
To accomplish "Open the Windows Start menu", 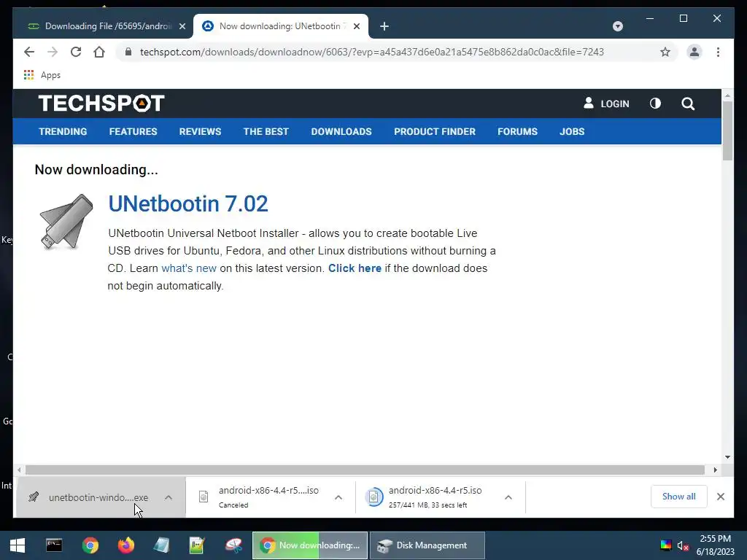I will click(18, 545).
